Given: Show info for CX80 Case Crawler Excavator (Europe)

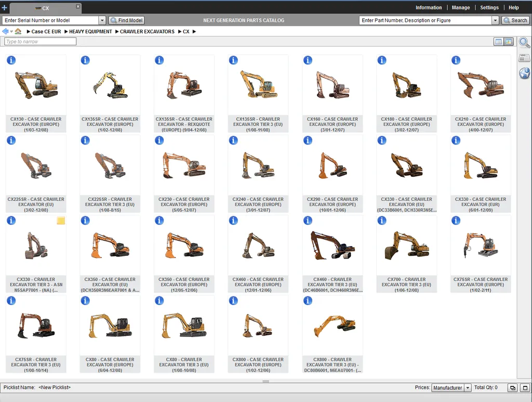Looking at the screenshot, I should click(x=85, y=301).
